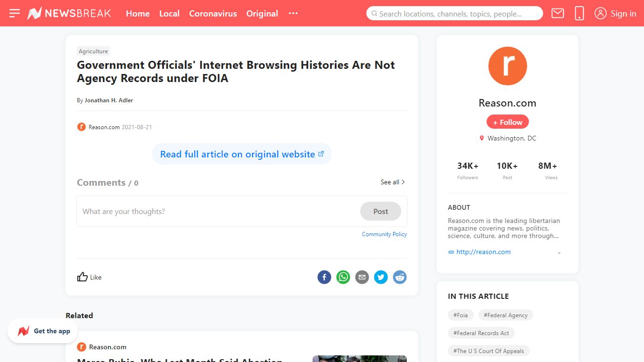Open the hamburger menu icon
The width and height of the screenshot is (644, 362).
[x=15, y=13]
